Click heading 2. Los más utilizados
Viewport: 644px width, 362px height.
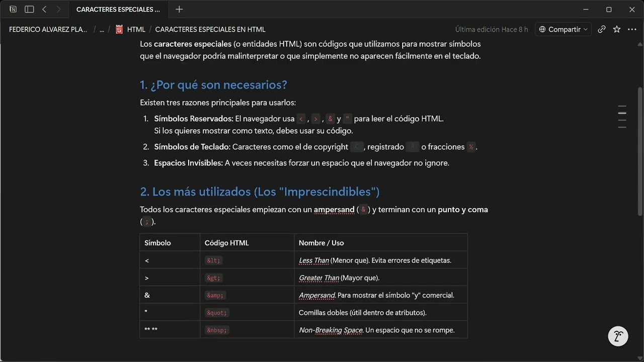tap(260, 192)
